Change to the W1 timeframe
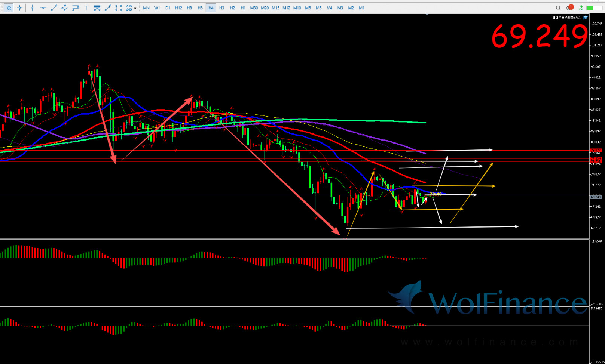Image resolution: width=605 pixels, height=364 pixels. pos(157,8)
